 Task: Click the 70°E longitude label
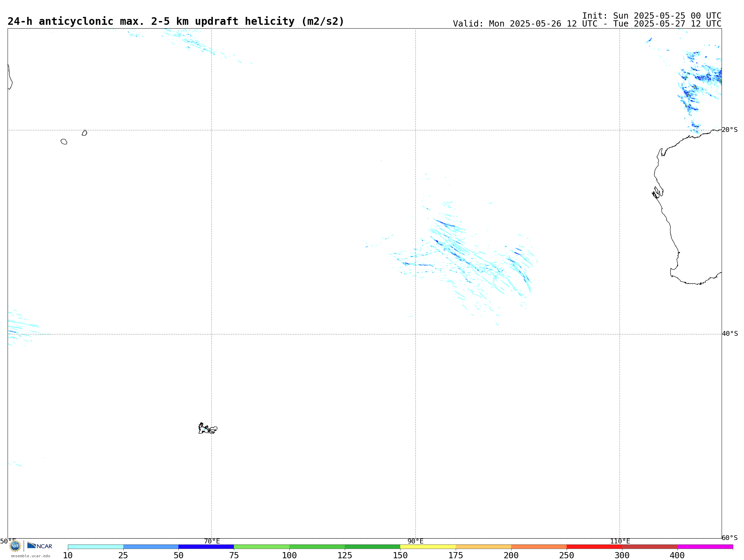[x=212, y=541]
